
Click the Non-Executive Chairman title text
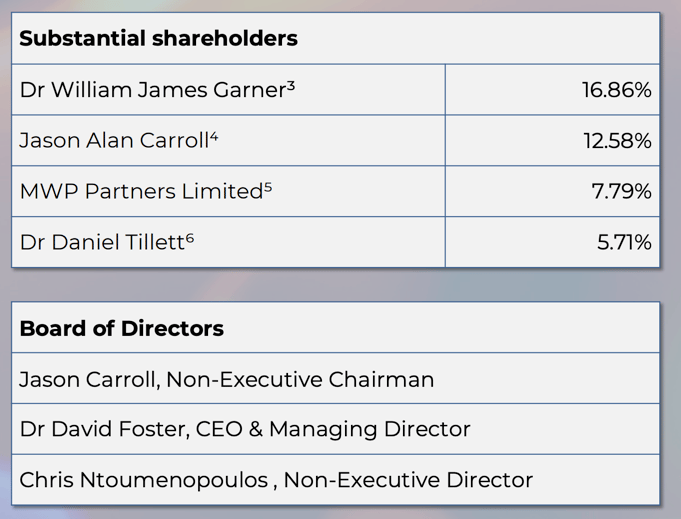300,379
